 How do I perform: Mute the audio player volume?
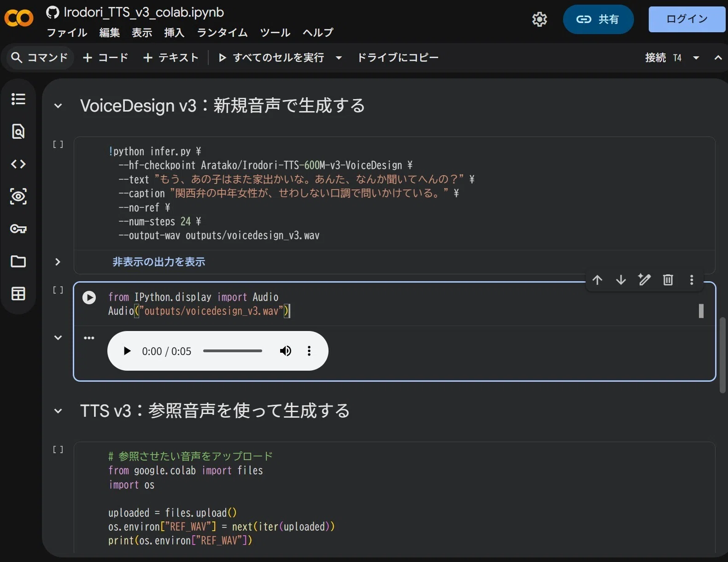[286, 351]
